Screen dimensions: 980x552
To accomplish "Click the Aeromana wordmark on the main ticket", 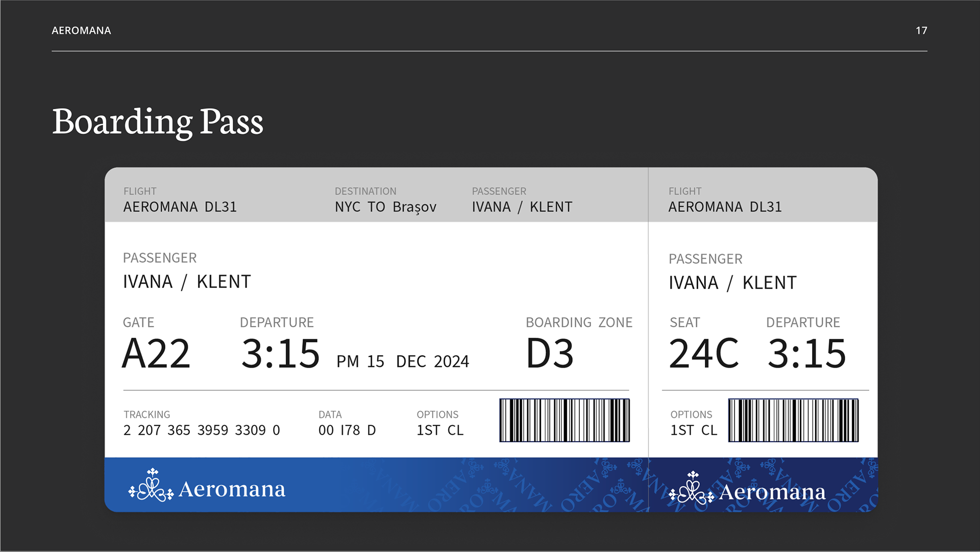I will [x=232, y=489].
